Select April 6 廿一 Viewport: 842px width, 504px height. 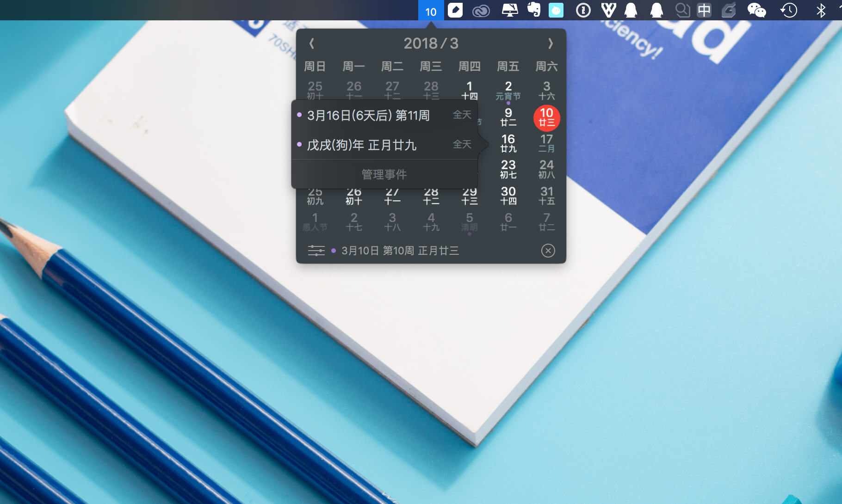508,222
